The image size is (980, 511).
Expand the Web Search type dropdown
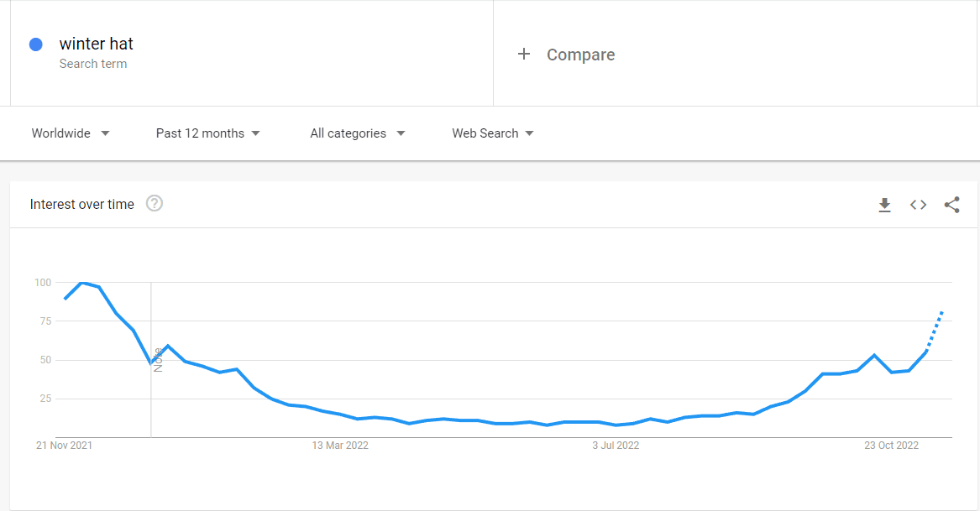point(493,133)
